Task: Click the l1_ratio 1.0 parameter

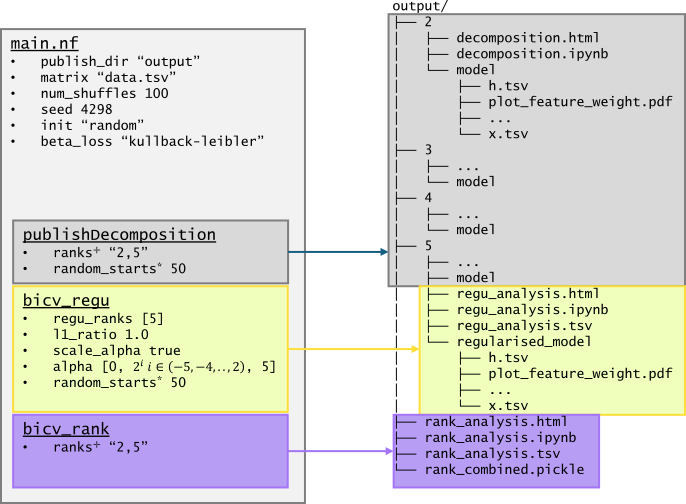Action: tap(101, 335)
